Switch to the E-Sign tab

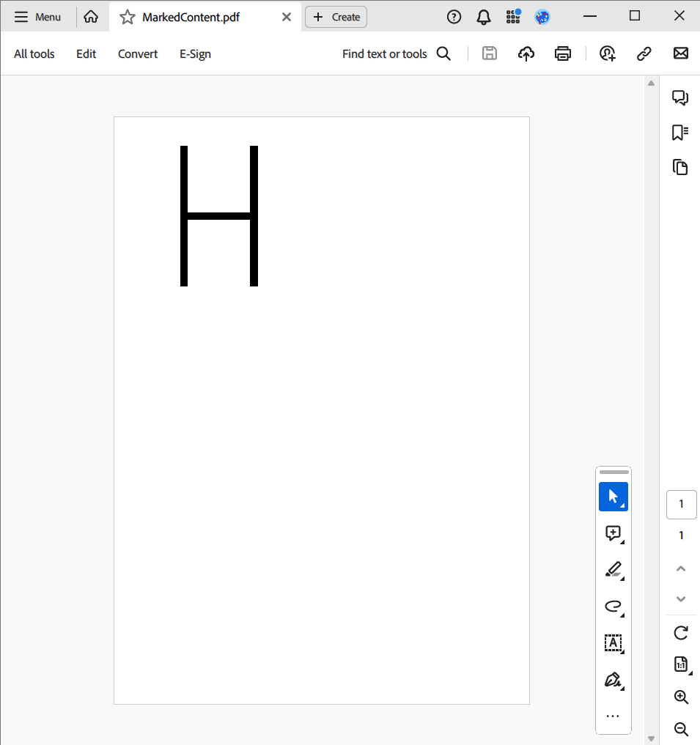(x=194, y=53)
